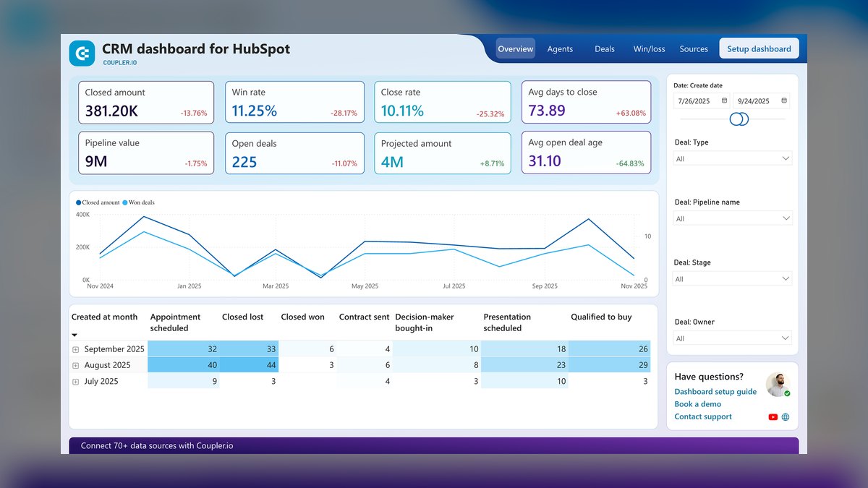Click the Created at month column header

pos(104,317)
